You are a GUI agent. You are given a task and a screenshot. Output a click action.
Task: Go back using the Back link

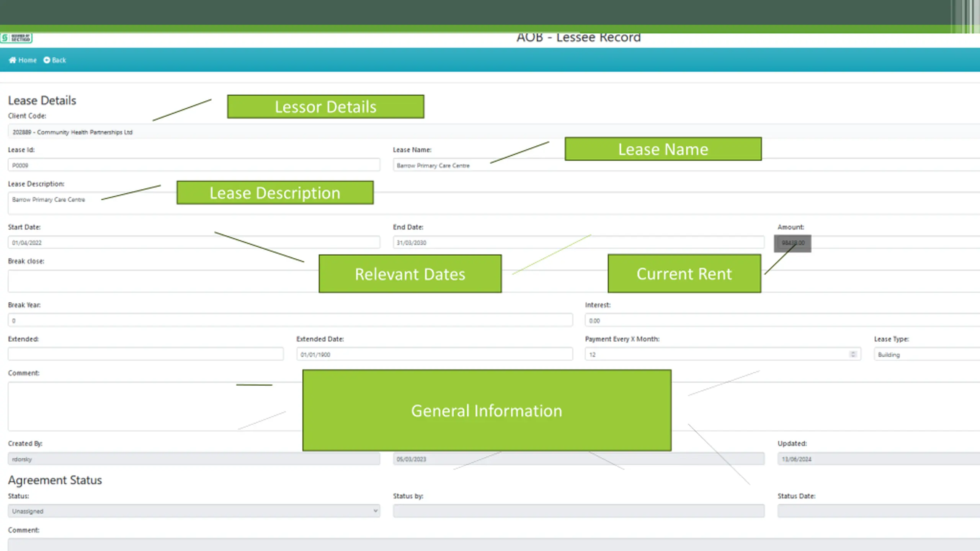[55, 60]
